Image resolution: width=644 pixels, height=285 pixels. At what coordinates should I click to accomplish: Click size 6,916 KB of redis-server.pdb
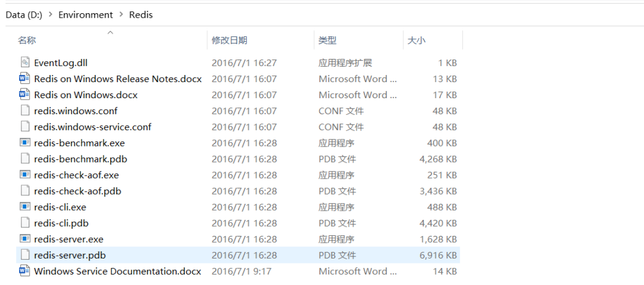point(438,255)
